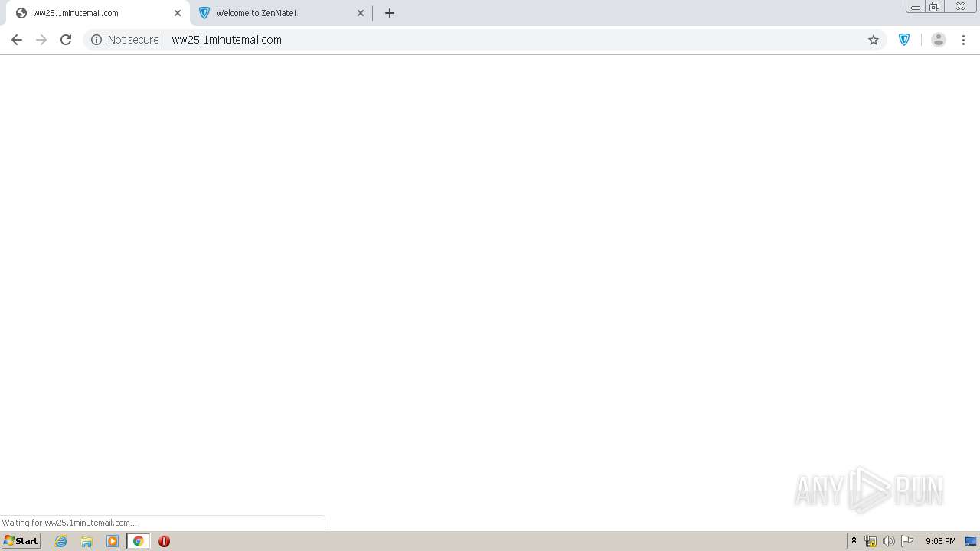Image resolution: width=980 pixels, height=551 pixels.
Task: Open the volume speaker tray icon
Action: pos(889,541)
